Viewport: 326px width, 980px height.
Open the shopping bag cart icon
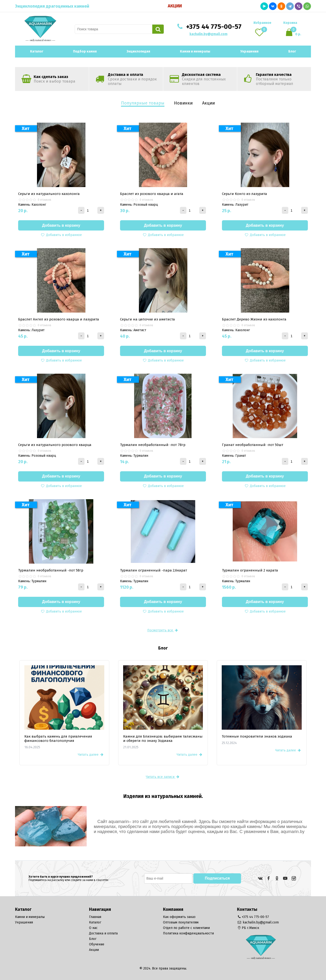pos(289,33)
